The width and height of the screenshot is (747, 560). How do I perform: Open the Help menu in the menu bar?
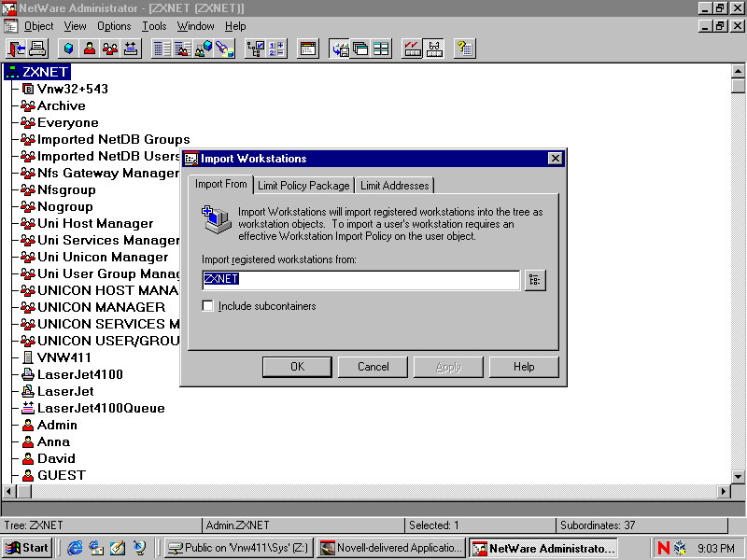pyautogui.click(x=235, y=26)
